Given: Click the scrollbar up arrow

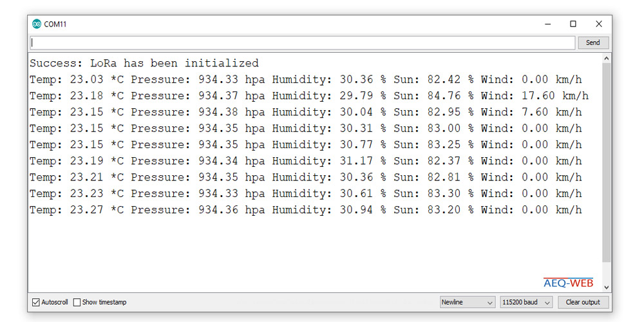Looking at the screenshot, I should coord(607,59).
